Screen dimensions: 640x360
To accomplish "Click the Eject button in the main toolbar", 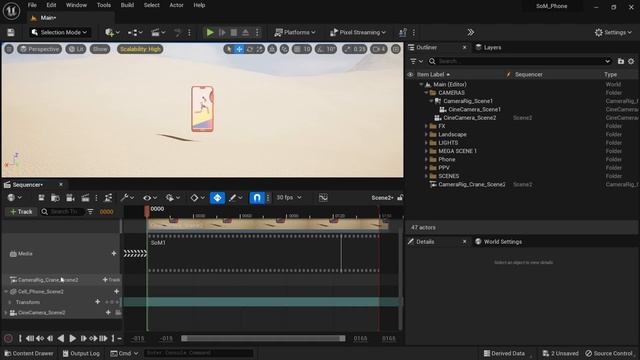I will tap(246, 32).
